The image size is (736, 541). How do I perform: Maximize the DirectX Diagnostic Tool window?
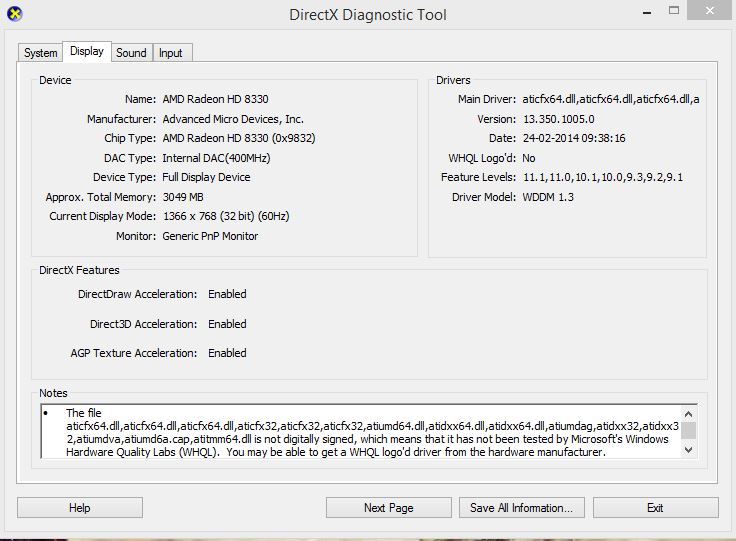(x=674, y=10)
